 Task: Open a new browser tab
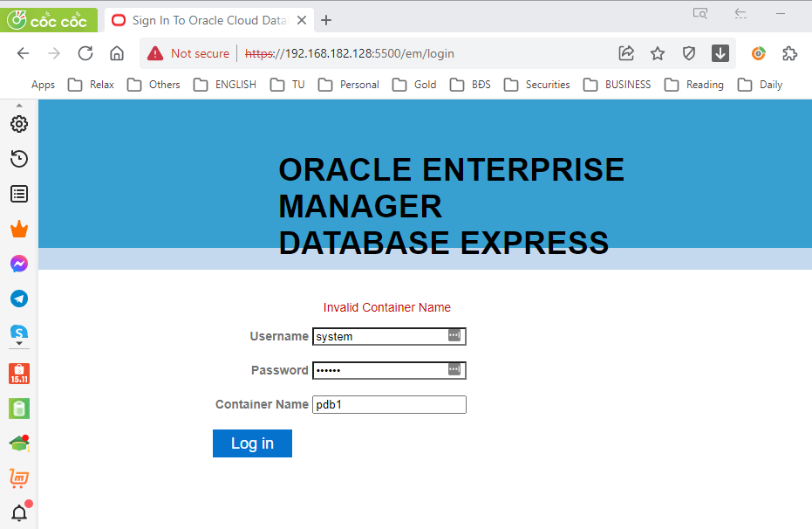(326, 20)
